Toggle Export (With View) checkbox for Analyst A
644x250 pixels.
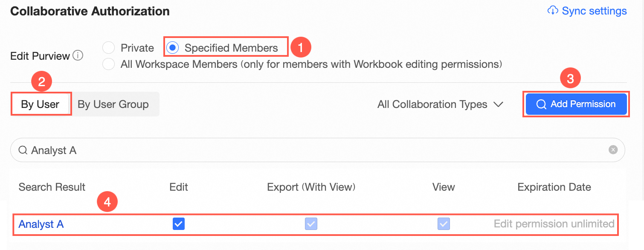(311, 224)
